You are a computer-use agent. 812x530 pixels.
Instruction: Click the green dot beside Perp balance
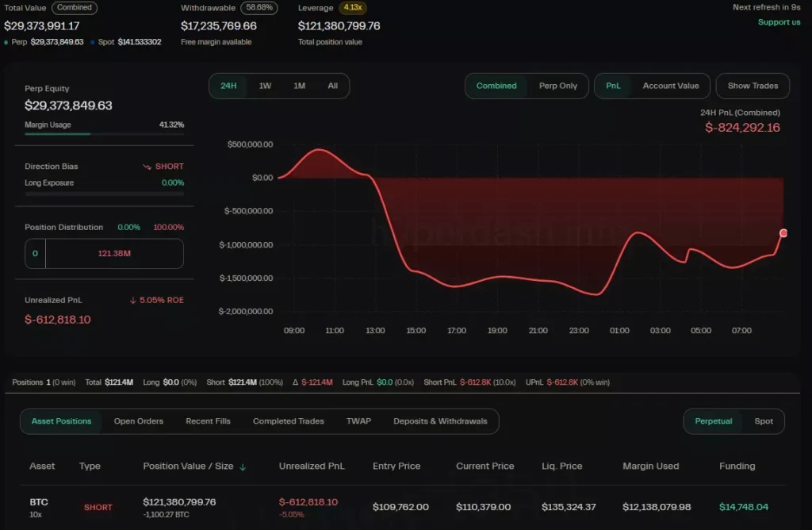coord(7,42)
